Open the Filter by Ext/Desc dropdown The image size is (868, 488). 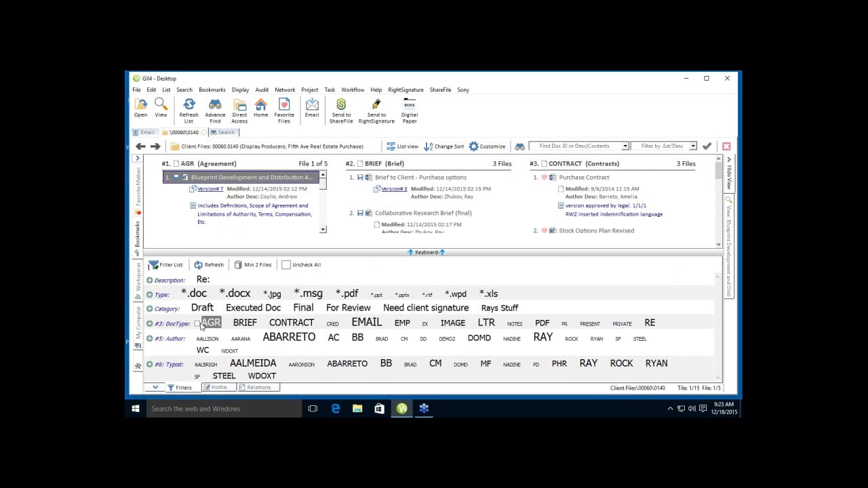[693, 146]
